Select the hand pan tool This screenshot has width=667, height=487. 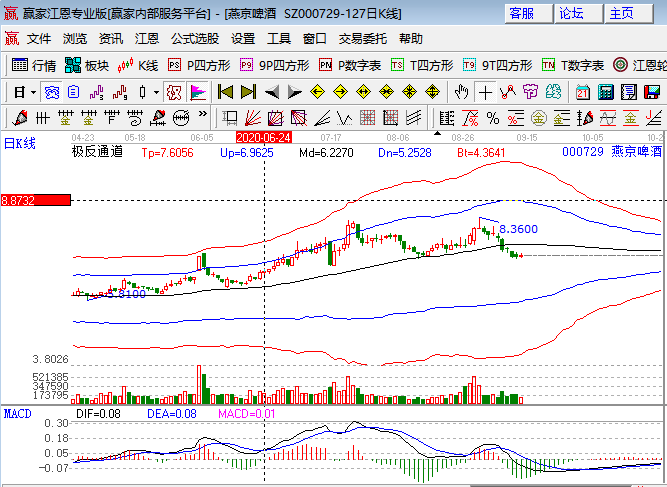click(461, 91)
